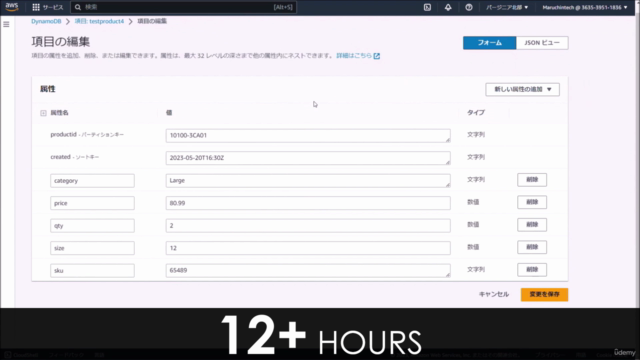Click the sku value field 65489
The image size is (640, 360).
point(308,270)
